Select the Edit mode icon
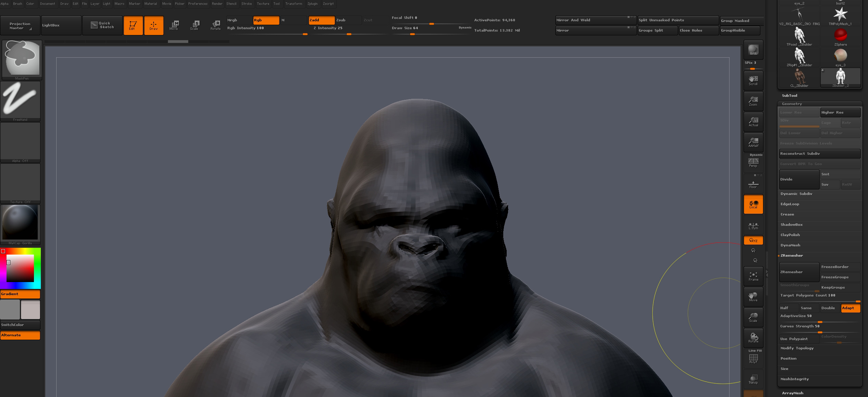 [x=133, y=25]
